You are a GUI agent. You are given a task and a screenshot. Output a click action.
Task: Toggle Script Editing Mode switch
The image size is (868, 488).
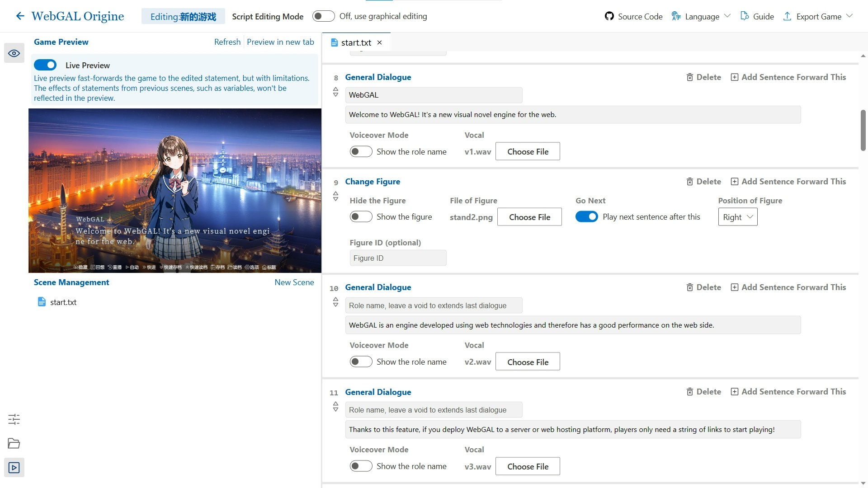[324, 16]
